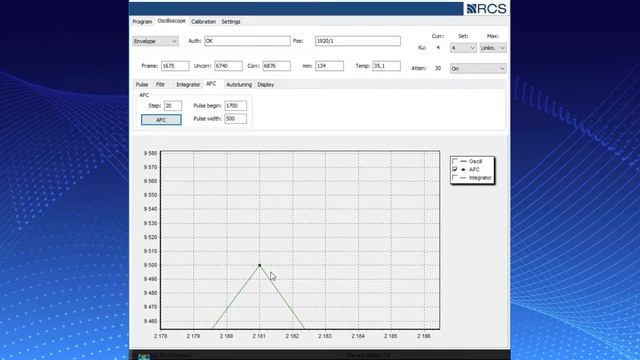
Task: Toggle the Oscill legend checkbox
Action: coord(455,161)
